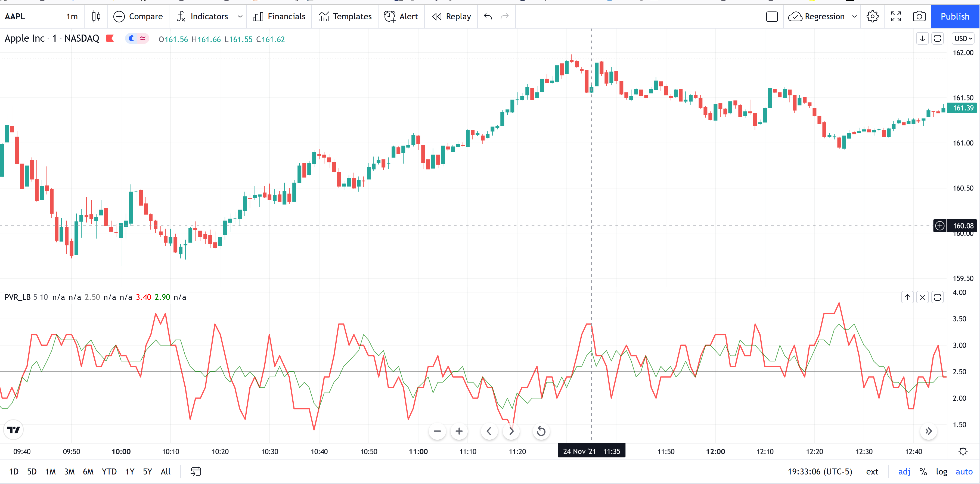
Task: Open the candlestick chart style selector
Action: 96,16
